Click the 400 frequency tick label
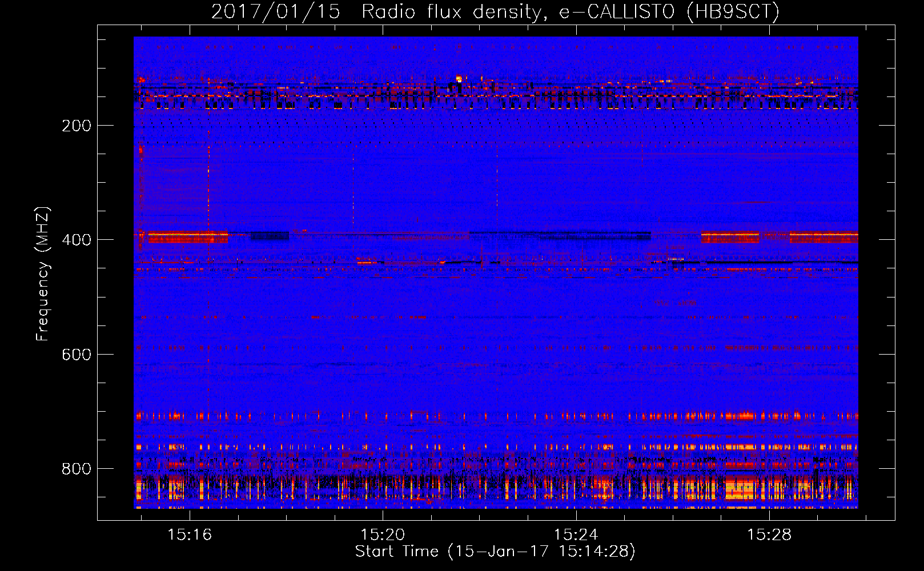 click(77, 240)
